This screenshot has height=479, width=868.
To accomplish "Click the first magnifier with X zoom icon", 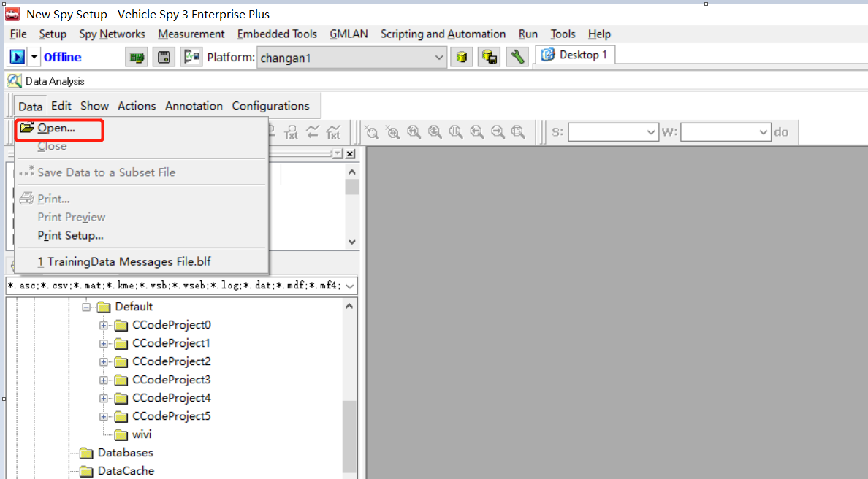I will point(371,131).
